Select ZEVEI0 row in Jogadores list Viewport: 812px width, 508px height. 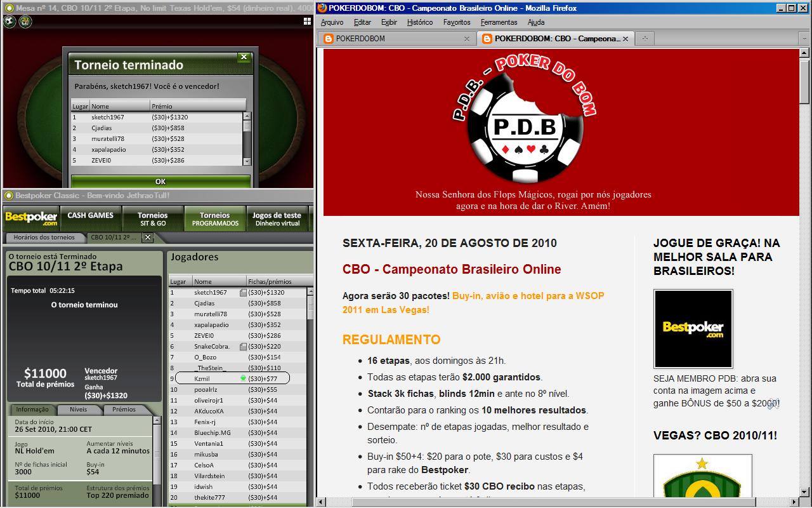[237, 336]
